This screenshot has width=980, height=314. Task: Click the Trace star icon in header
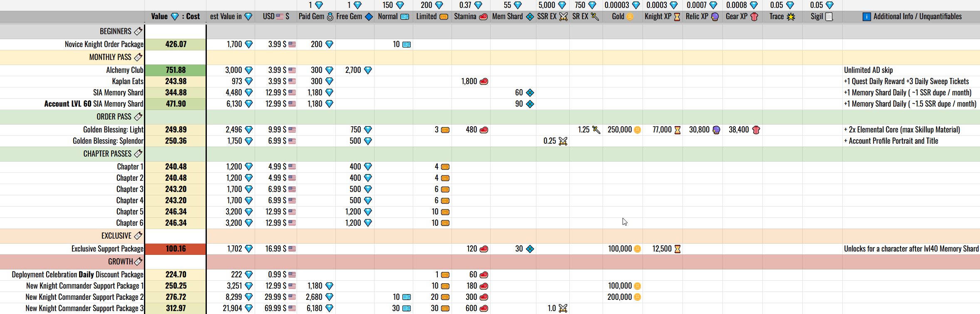pos(791,17)
